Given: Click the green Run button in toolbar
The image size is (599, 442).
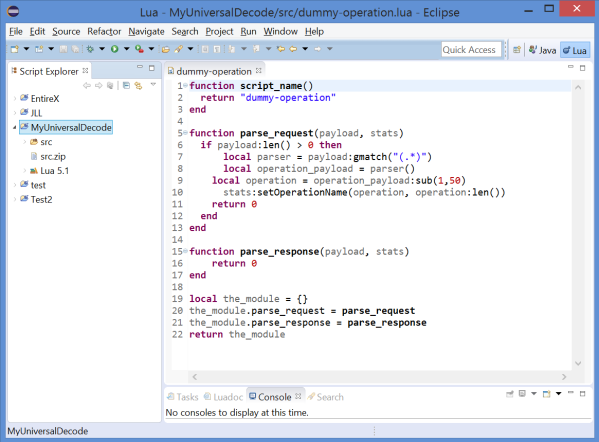Looking at the screenshot, I should [115, 49].
